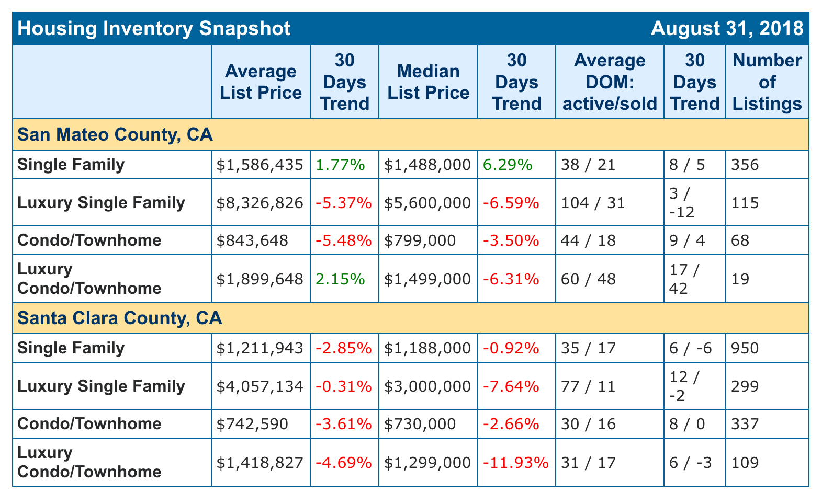Select the $1,586,435 average price cell

click(x=260, y=165)
